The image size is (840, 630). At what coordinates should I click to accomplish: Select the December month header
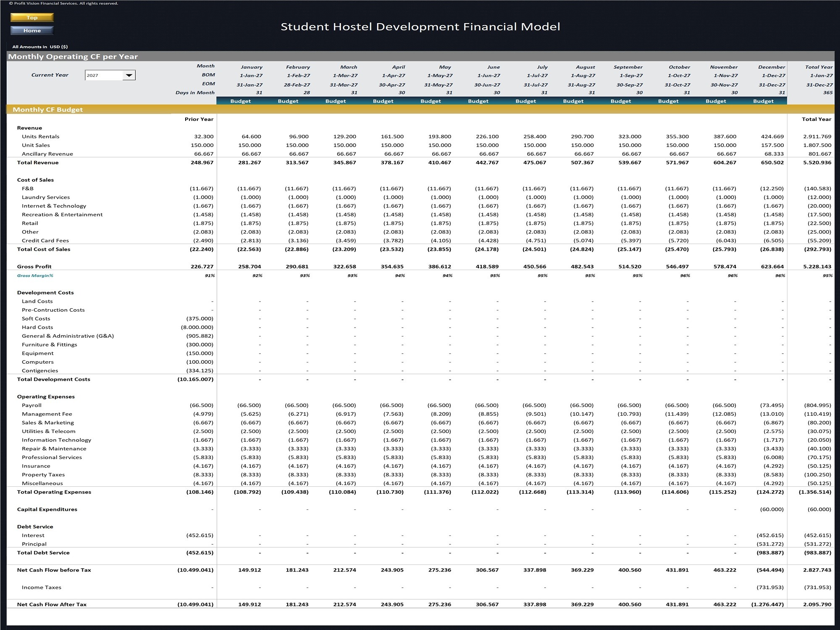tap(771, 67)
